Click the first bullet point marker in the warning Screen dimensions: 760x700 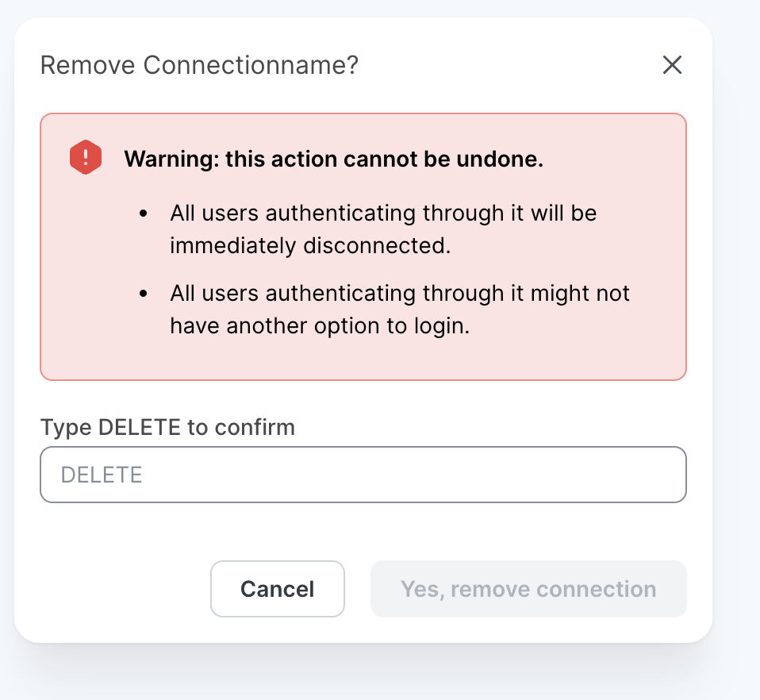pyautogui.click(x=144, y=212)
